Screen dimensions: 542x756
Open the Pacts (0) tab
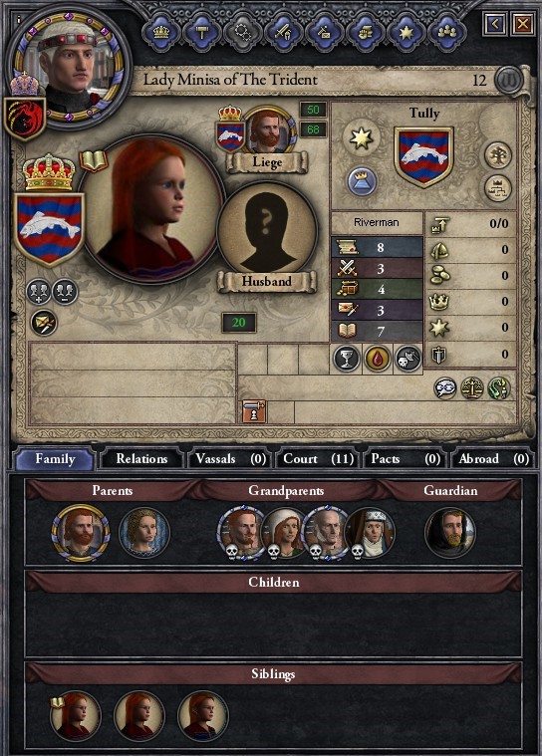coord(406,458)
